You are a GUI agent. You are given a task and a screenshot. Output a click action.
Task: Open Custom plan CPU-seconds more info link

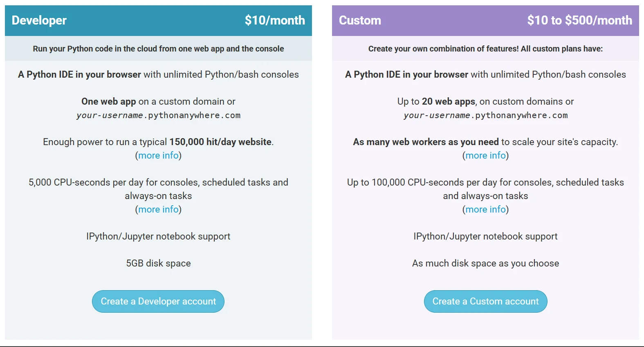click(x=485, y=209)
